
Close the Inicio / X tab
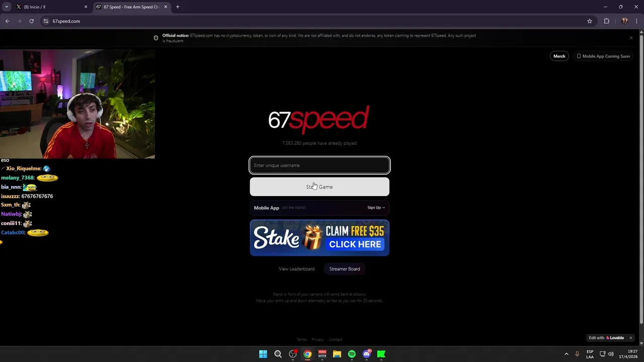tap(86, 7)
